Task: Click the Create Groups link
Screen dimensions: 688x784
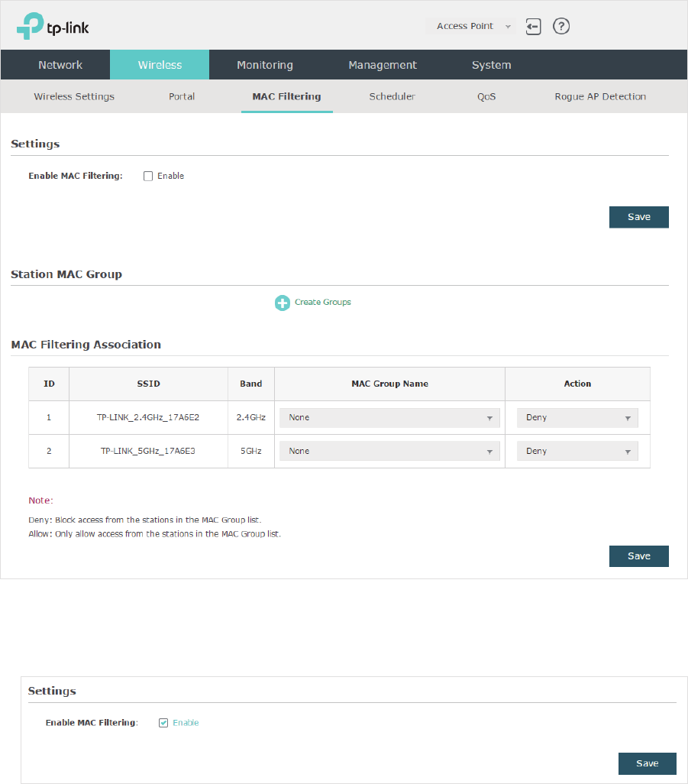Action: (x=323, y=302)
